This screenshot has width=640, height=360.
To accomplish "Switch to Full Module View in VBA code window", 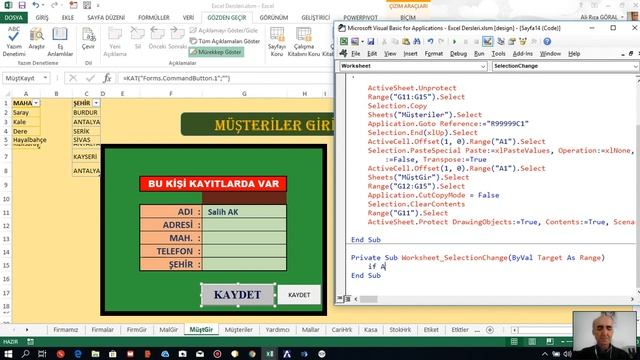I will tap(347, 299).
